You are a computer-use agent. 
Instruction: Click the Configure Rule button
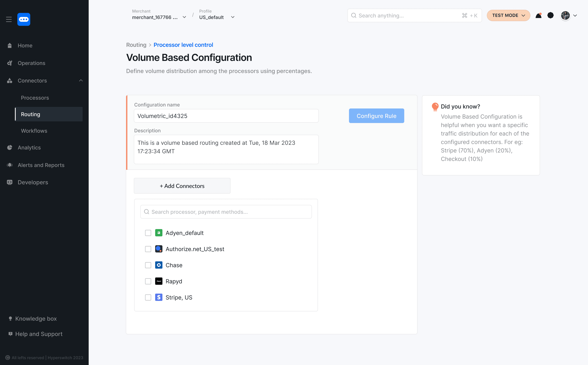click(x=377, y=116)
